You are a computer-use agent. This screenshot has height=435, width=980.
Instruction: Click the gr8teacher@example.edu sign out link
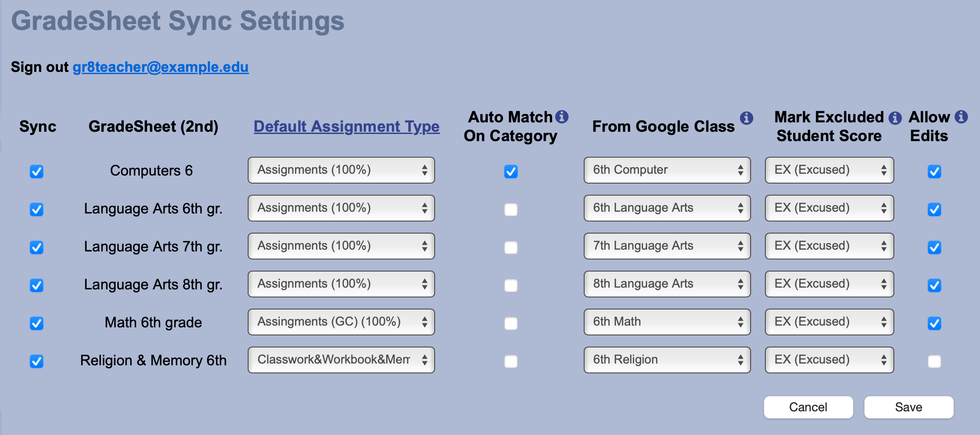(x=161, y=67)
